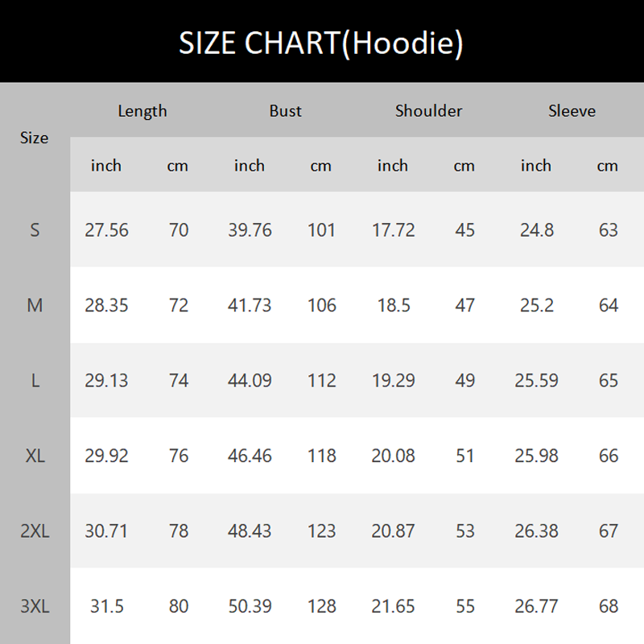Screen dimensions: 644x644
Task: Click the 26.77 inch sleeve value
Action: coord(536,606)
